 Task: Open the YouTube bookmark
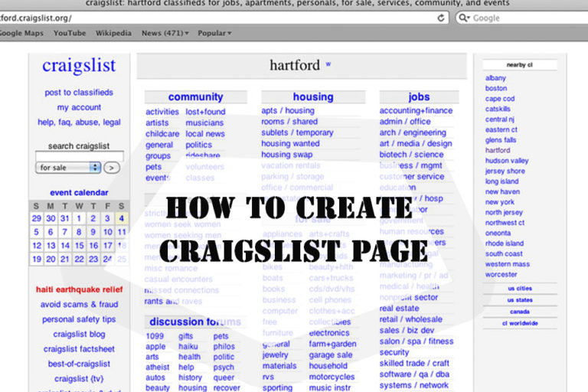click(x=69, y=34)
